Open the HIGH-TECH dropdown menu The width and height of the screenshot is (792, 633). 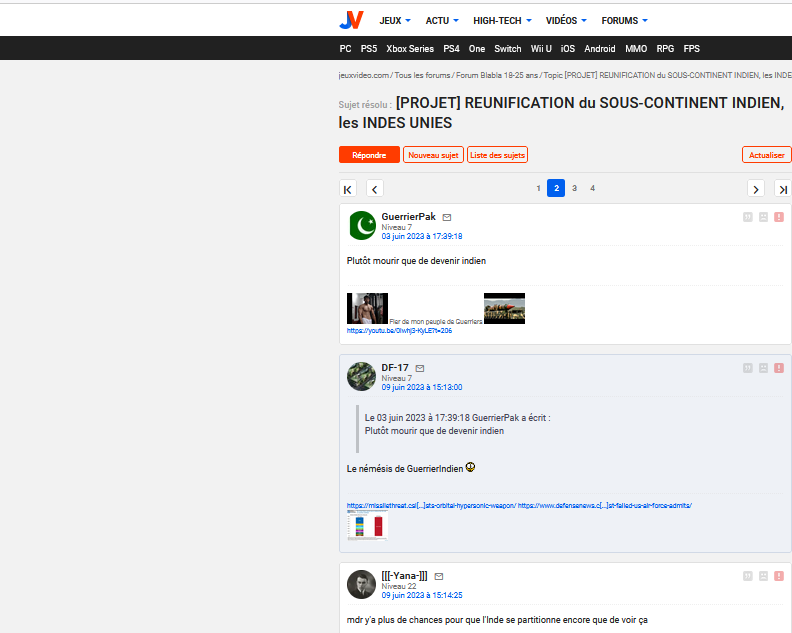click(x=502, y=20)
